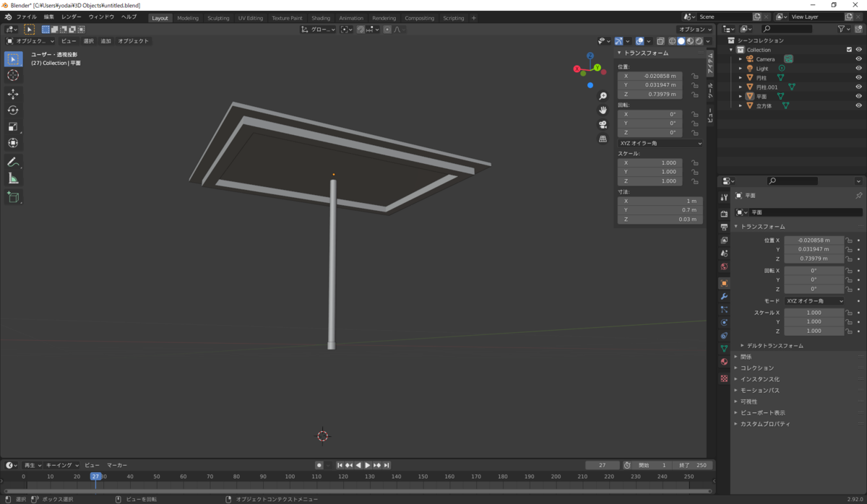
Task: Switch to the Modeling workspace tab
Action: point(188,18)
